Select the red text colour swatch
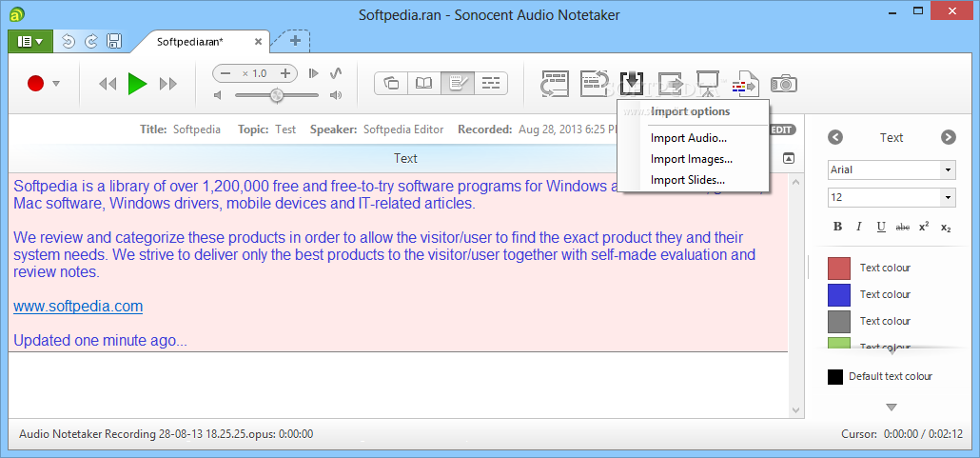 [x=839, y=268]
